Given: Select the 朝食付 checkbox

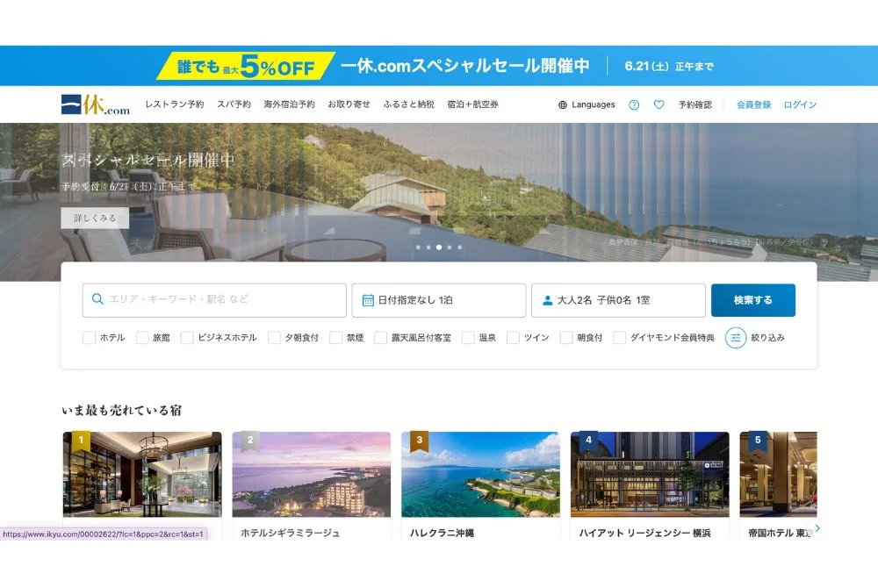Looking at the screenshot, I should (x=566, y=338).
